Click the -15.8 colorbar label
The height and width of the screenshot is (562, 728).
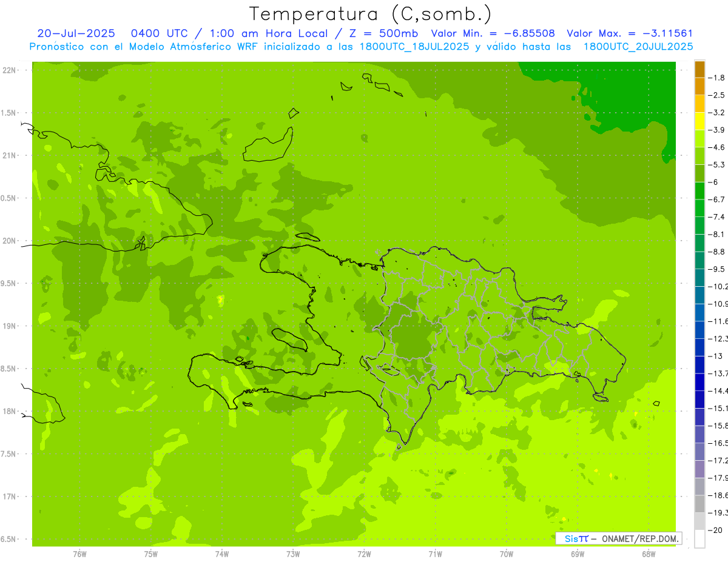coord(718,426)
